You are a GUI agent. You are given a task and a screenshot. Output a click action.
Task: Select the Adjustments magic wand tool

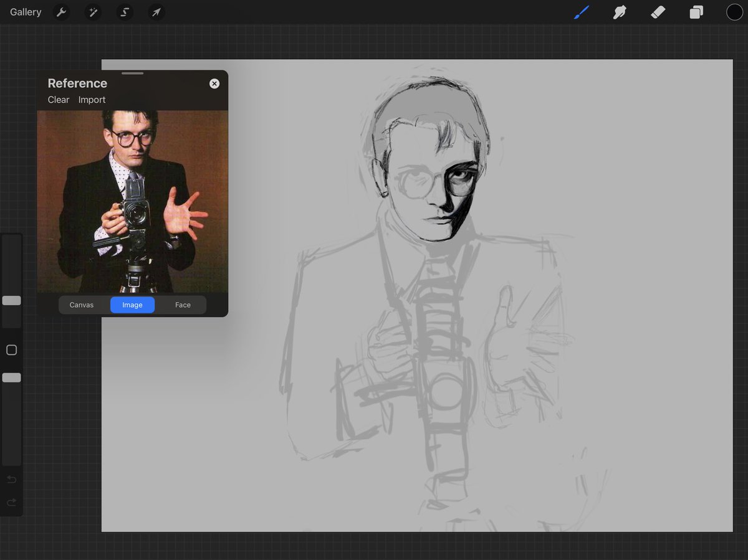[x=93, y=12]
